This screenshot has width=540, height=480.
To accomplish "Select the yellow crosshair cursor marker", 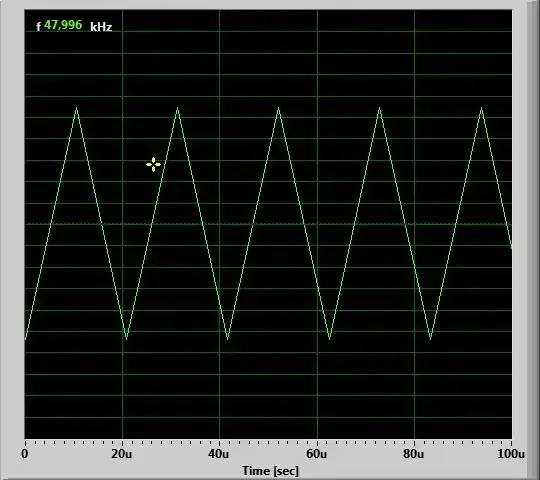I will coord(153,165).
